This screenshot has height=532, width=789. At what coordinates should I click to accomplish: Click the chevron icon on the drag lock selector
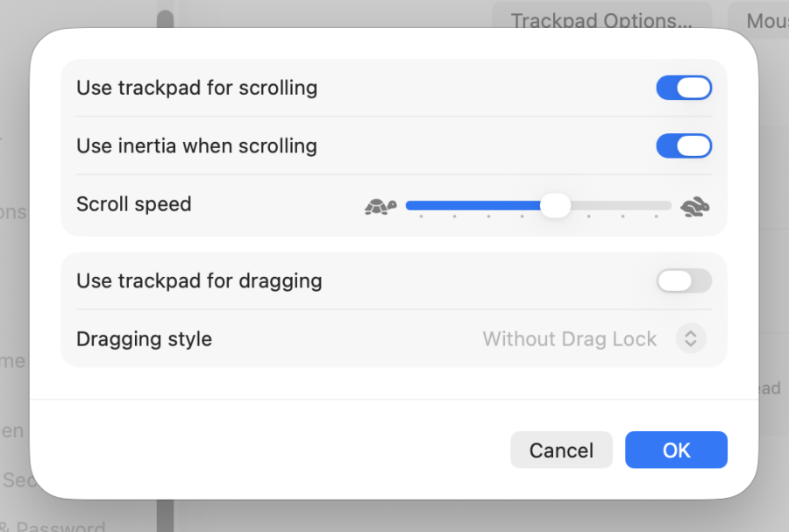pyautogui.click(x=691, y=338)
